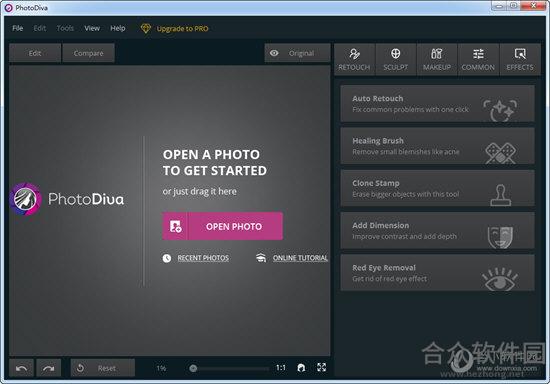
Task: Click the face zoom icon
Action: [x=301, y=368]
